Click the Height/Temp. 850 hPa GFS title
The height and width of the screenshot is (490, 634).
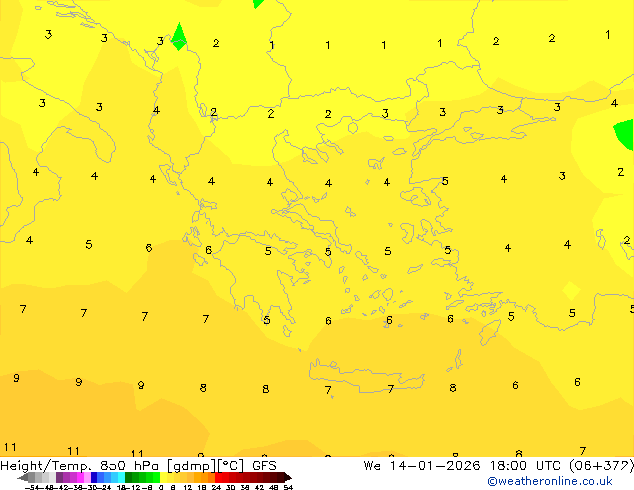[x=138, y=466]
